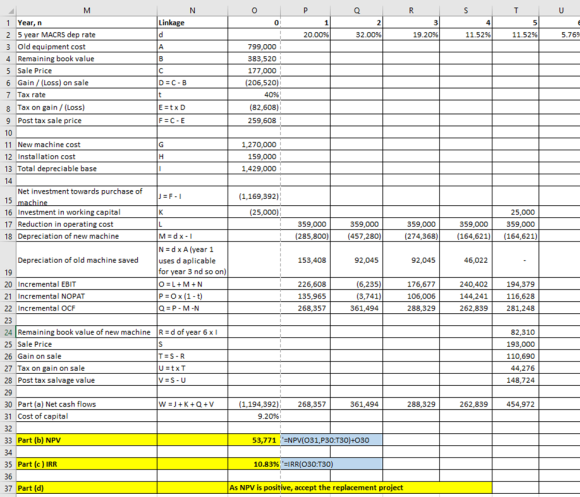Click the 135,965 NOPAT cell
Image resolution: width=580 pixels, height=497 pixels.
(x=306, y=296)
